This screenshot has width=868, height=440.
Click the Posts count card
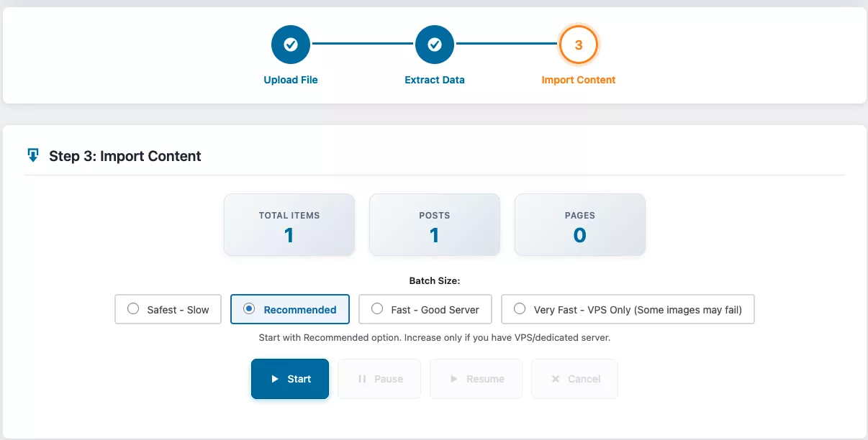[435, 225]
